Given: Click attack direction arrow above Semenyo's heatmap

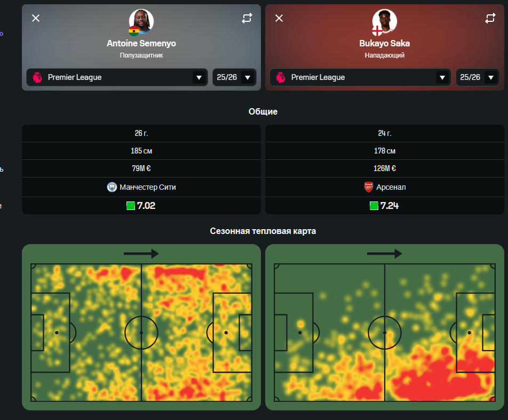Looking at the screenshot, I should (141, 254).
